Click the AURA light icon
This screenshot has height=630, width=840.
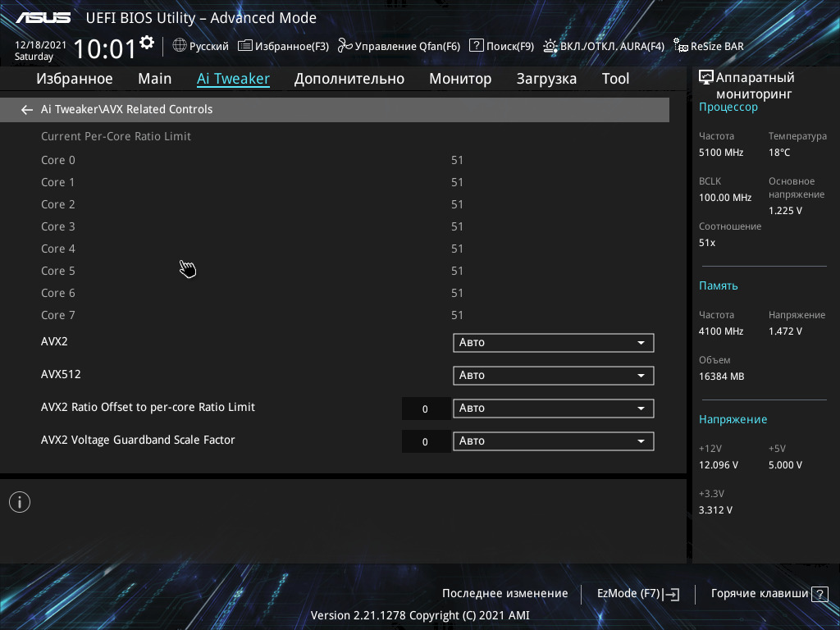click(x=550, y=46)
